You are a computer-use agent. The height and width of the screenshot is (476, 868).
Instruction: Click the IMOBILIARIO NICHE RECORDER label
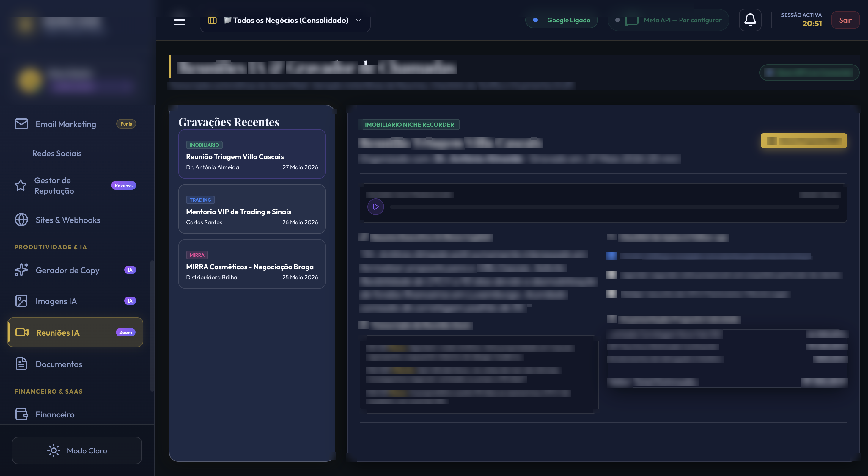click(x=409, y=124)
